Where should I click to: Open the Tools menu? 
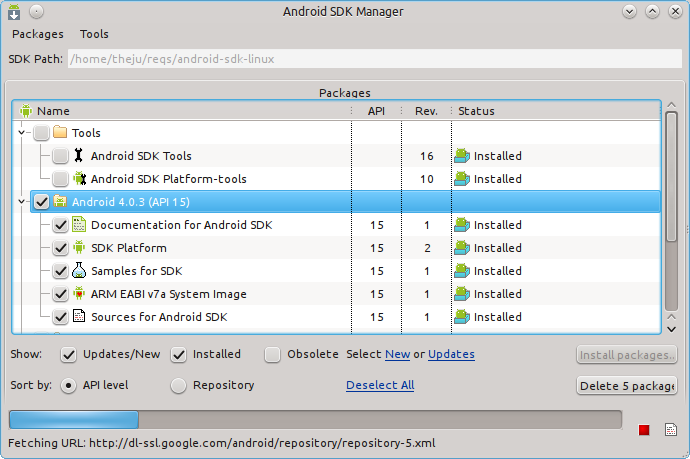click(x=94, y=34)
